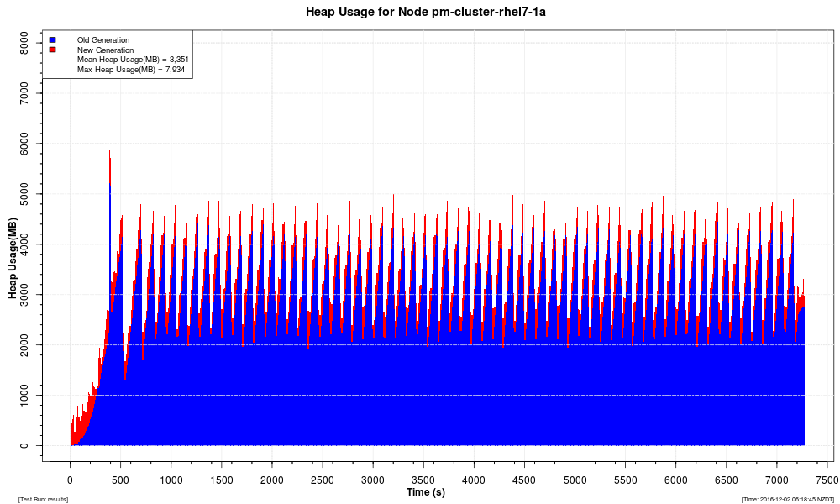Click the 4000 tick on the time axis

coord(474,479)
